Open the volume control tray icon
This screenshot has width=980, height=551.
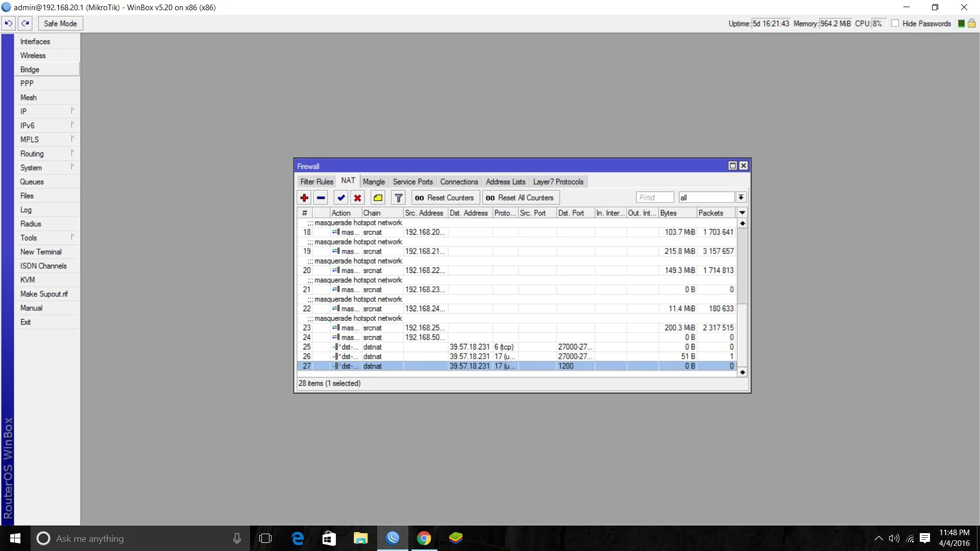(x=894, y=538)
